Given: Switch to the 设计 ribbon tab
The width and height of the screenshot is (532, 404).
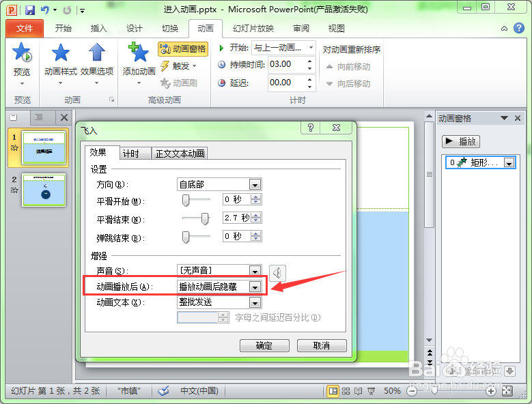Looking at the screenshot, I should (x=135, y=29).
